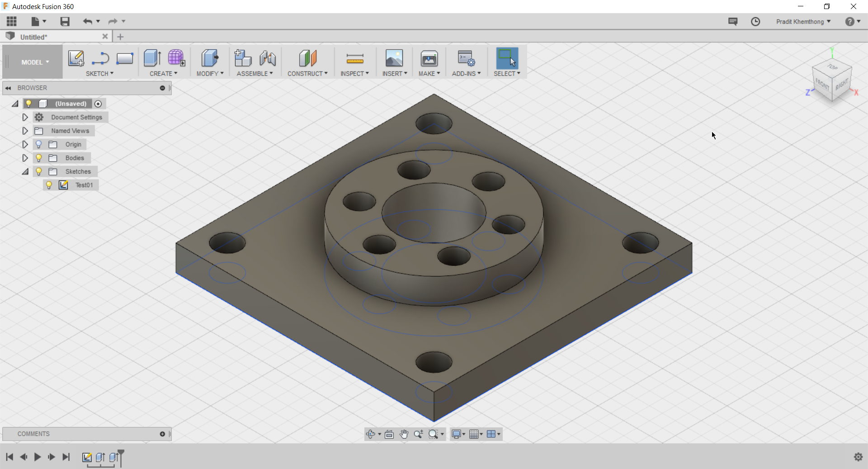This screenshot has width=868, height=469.
Task: Open the Display Settings dropdown
Action: tap(458, 434)
